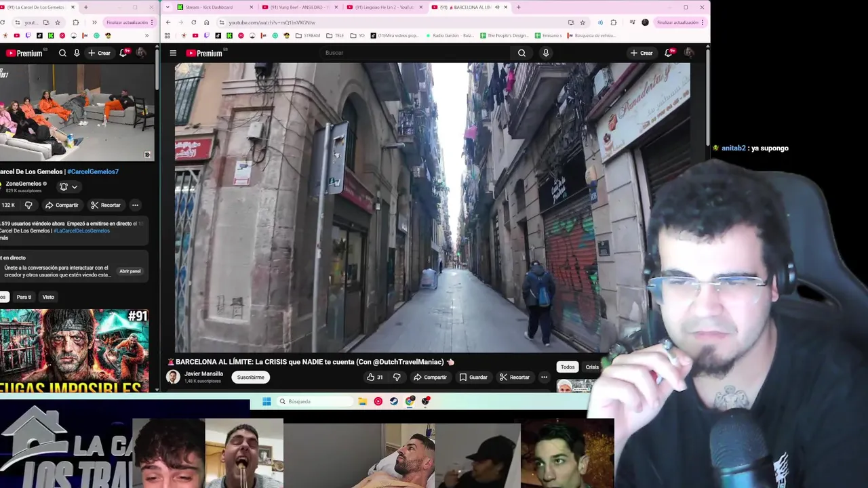The width and height of the screenshot is (868, 488).
Task: Click Suscribirme for Javier Mansilla
Action: click(250, 378)
